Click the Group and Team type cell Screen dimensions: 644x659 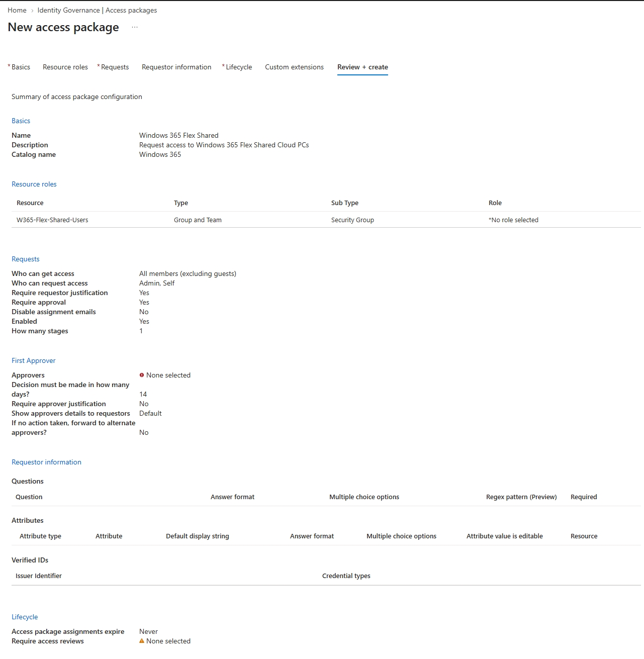[x=198, y=220]
